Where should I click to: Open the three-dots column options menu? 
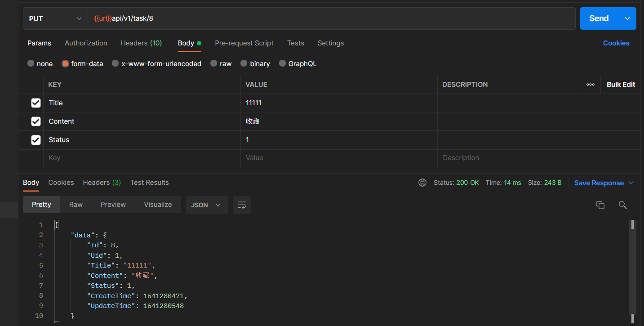[x=591, y=85]
